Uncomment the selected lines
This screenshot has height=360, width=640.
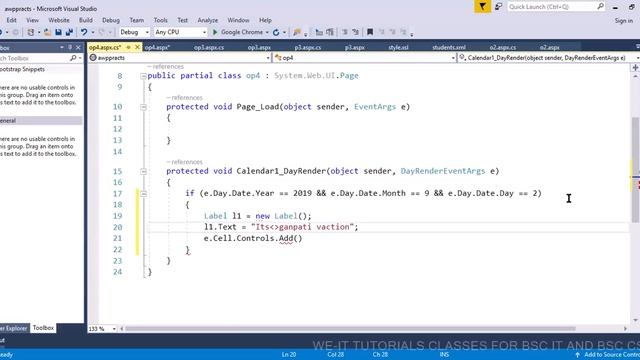[356, 32]
